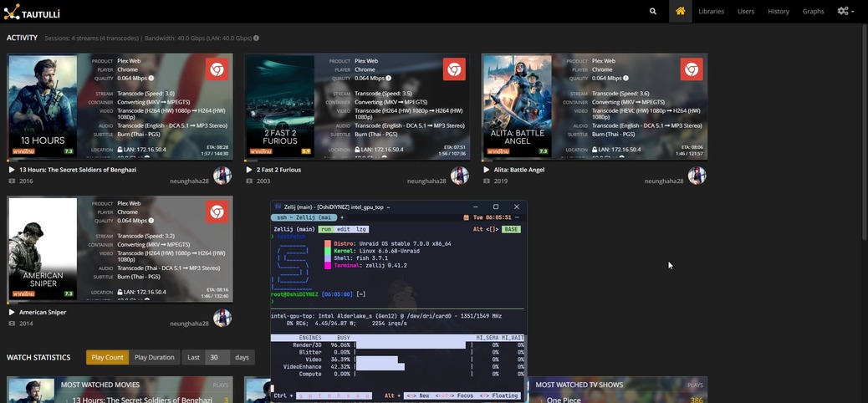
Task: Open user neunghaha28 under Alita card
Action: click(664, 181)
